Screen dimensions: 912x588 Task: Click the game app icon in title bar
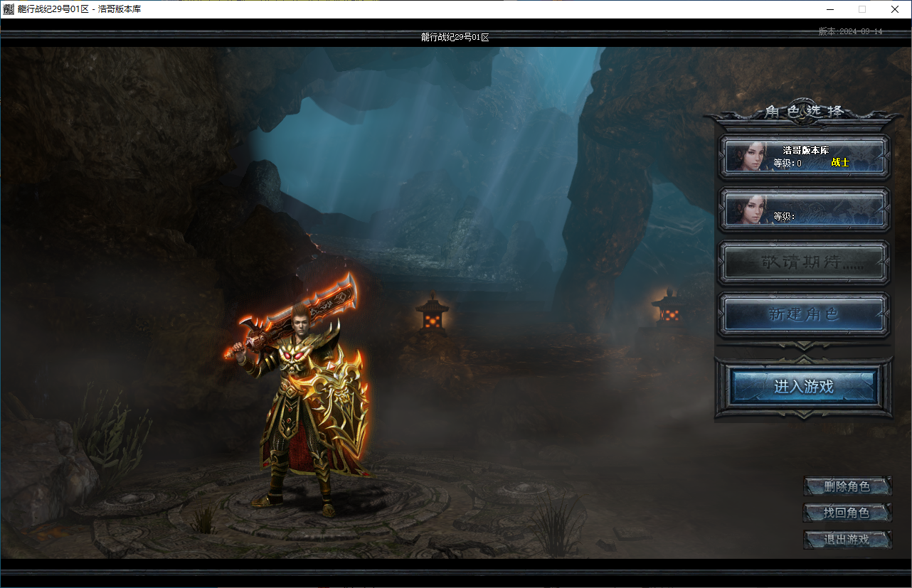9,9
